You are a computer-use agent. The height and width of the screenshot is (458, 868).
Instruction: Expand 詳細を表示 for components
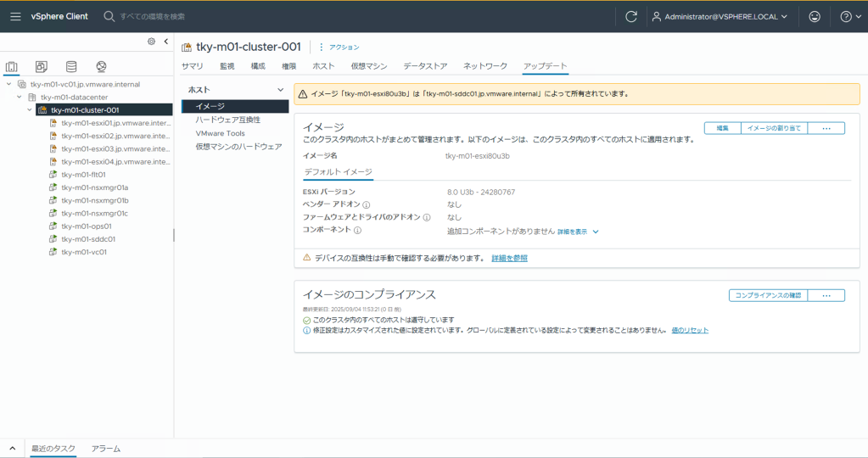coord(578,232)
